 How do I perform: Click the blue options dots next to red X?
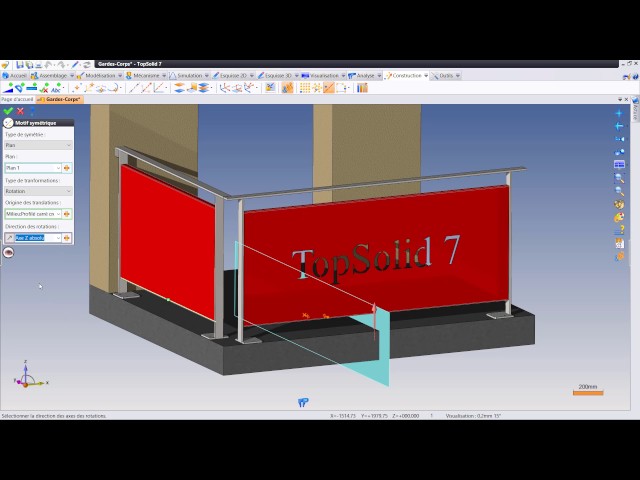33,111
